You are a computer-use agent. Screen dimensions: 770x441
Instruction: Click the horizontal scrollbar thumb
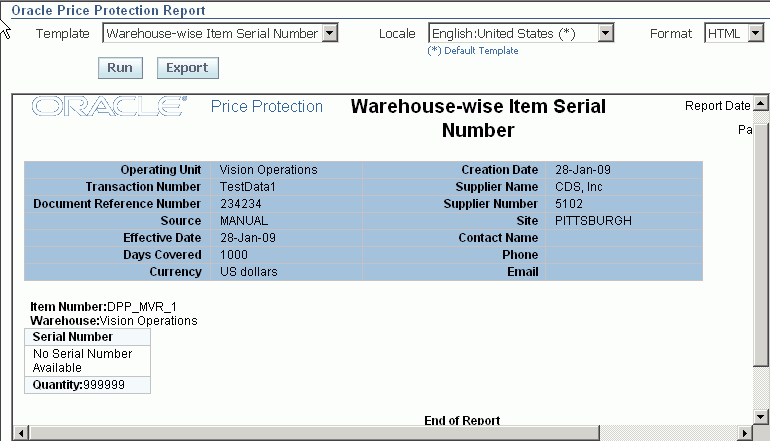pyautogui.click(x=314, y=433)
